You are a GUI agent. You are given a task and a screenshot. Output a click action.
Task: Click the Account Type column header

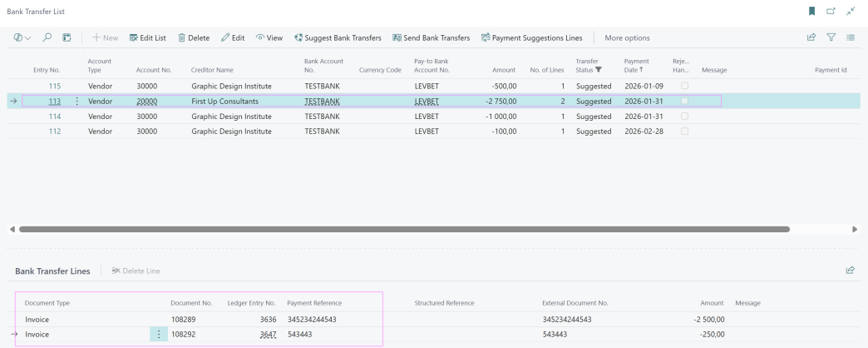click(x=100, y=66)
